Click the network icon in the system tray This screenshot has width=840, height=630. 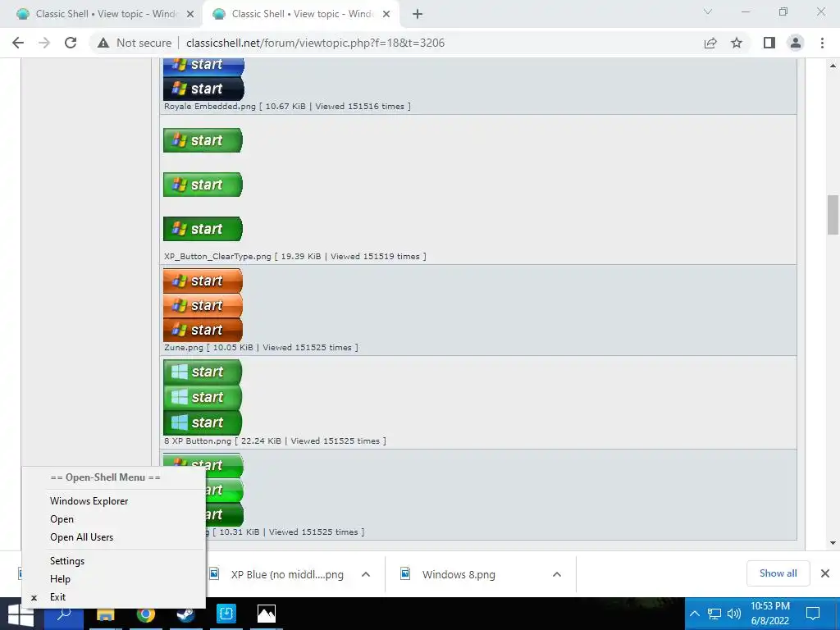tap(714, 614)
